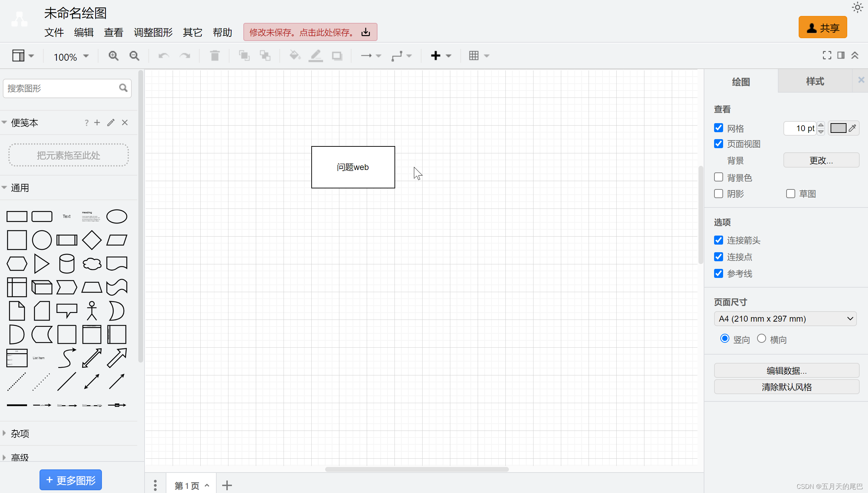Select the ellipse shape in General

pyautogui.click(x=117, y=216)
